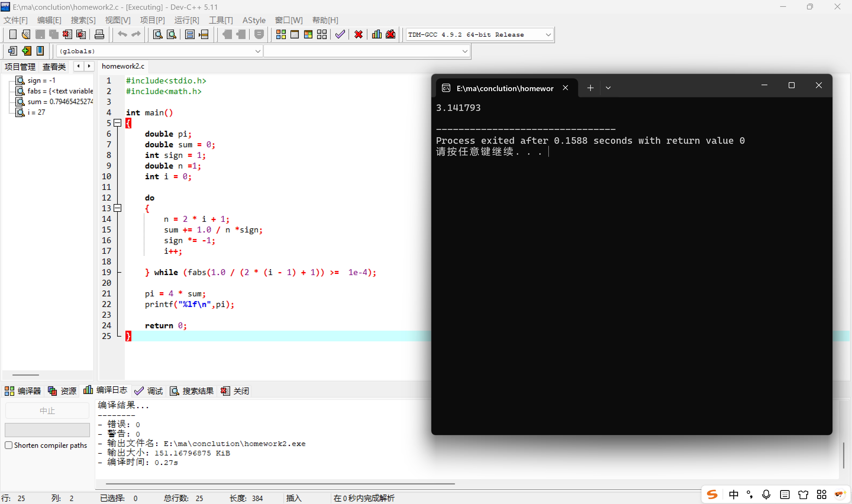
Task: Click the New file toolbar icon
Action: tap(12, 34)
